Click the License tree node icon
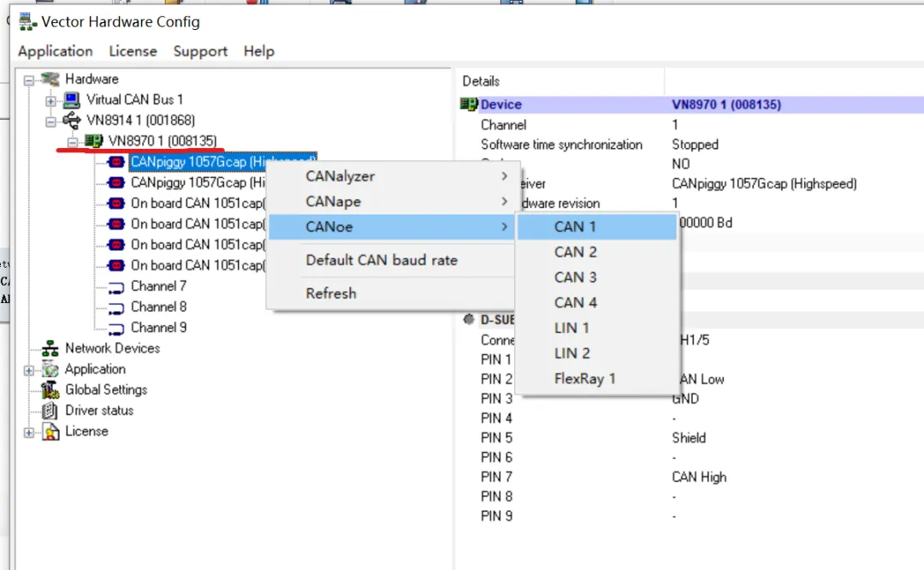The height and width of the screenshot is (570, 924). 50,431
